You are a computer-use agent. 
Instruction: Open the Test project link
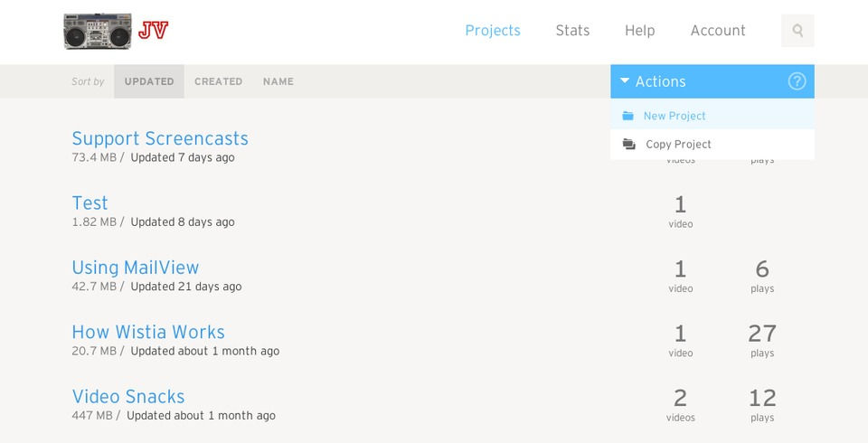[90, 203]
